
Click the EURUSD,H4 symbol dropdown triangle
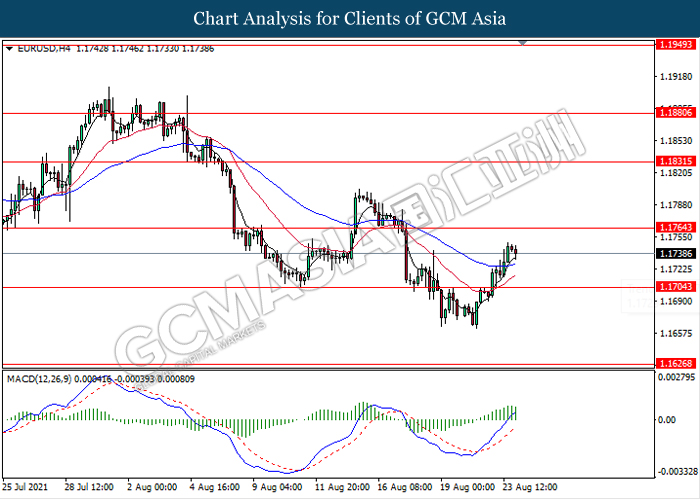[9, 49]
